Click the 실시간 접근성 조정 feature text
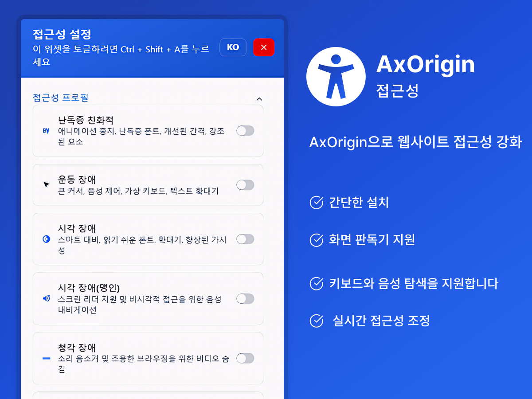 (381, 321)
